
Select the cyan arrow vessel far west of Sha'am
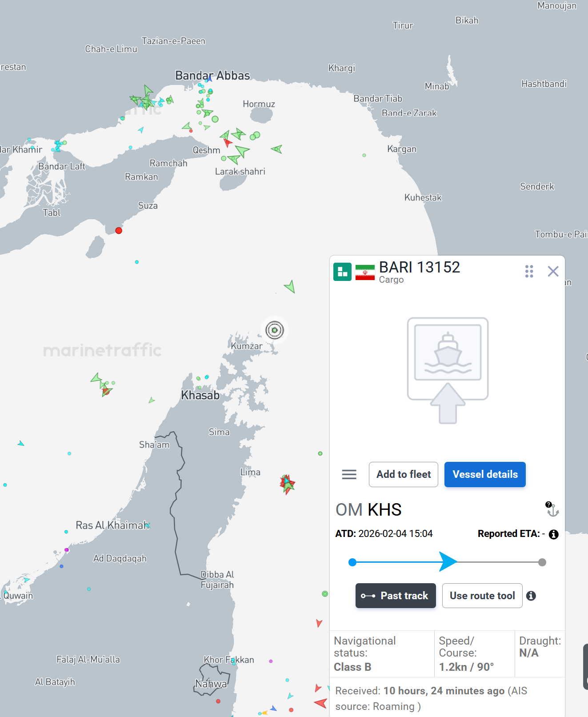(20, 443)
